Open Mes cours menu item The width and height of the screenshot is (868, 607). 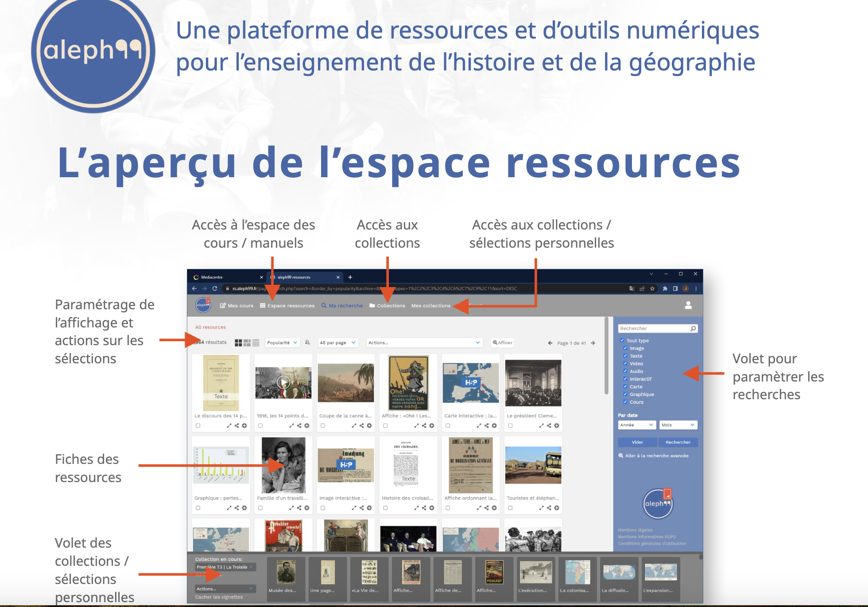point(237,306)
